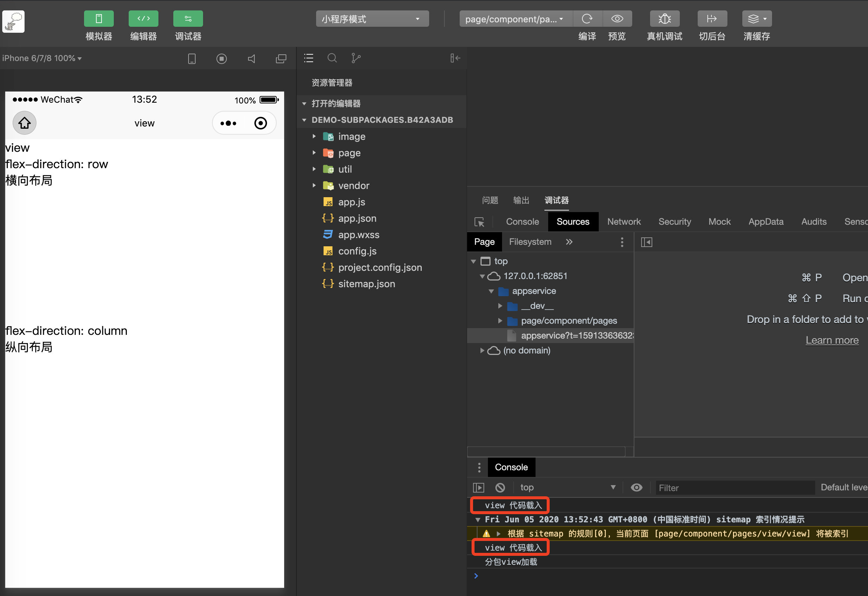Open the source control branch icon

click(356, 58)
